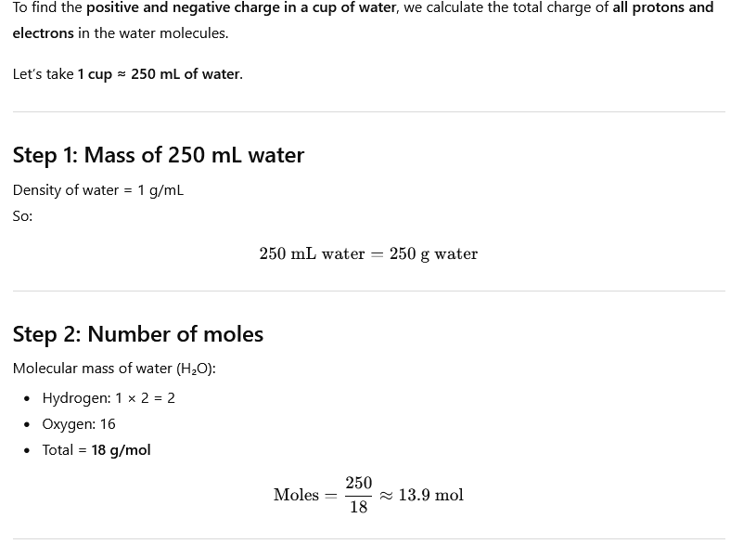Click the "250 mL water" part of the equation

pyautogui.click(x=312, y=254)
